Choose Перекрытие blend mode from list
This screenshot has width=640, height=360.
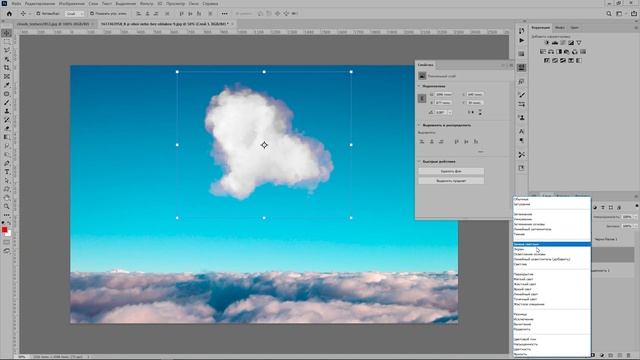pyautogui.click(x=552, y=274)
